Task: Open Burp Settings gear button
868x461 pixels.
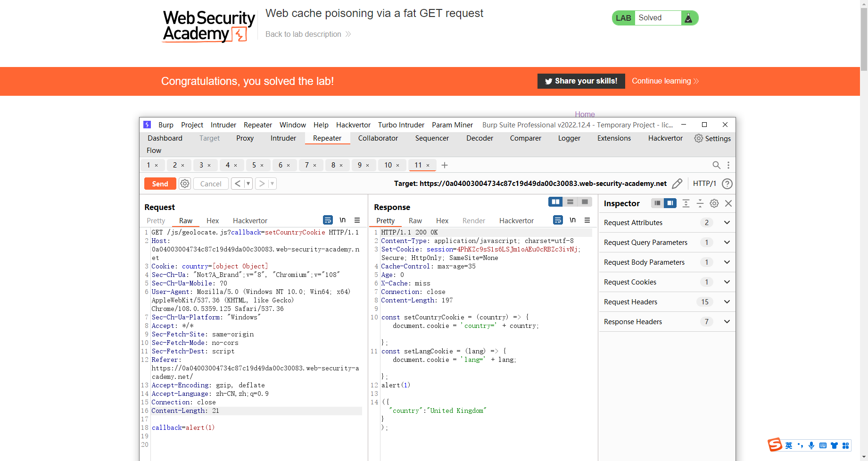Action: click(712, 138)
